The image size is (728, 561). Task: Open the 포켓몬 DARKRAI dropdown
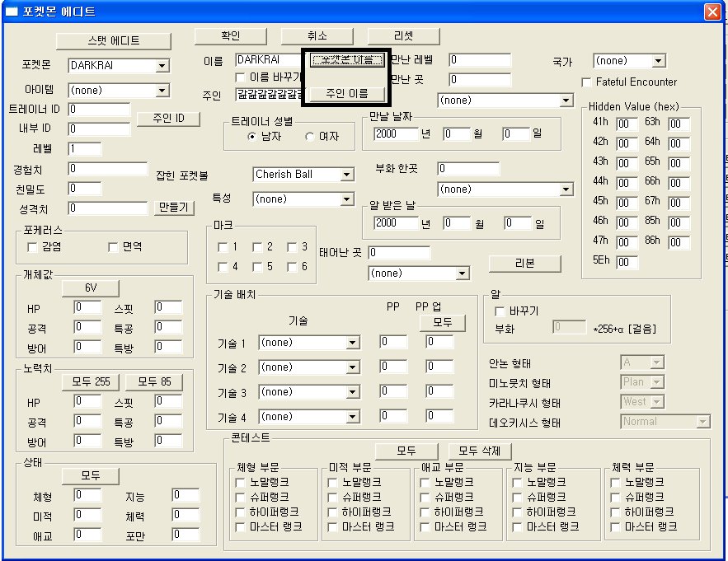(x=162, y=66)
